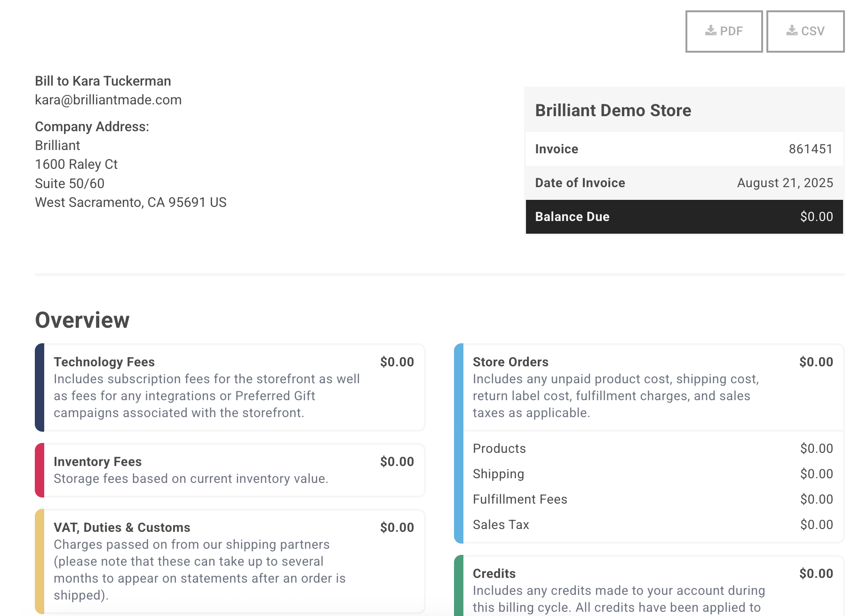Select the VAT, Duties & Customs heading

[122, 528]
